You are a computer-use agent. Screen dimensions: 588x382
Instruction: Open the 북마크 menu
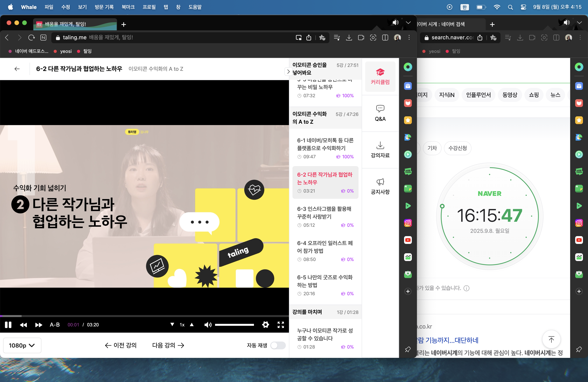coord(128,7)
